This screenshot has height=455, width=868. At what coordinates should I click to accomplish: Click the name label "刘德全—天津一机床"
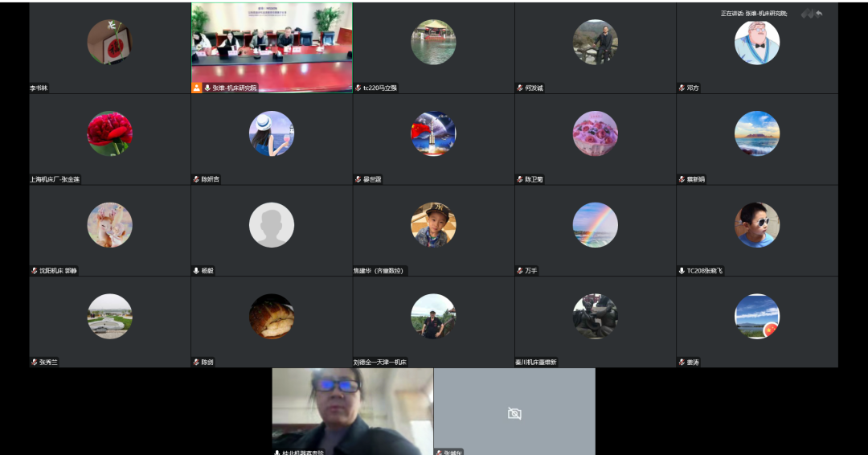(379, 362)
